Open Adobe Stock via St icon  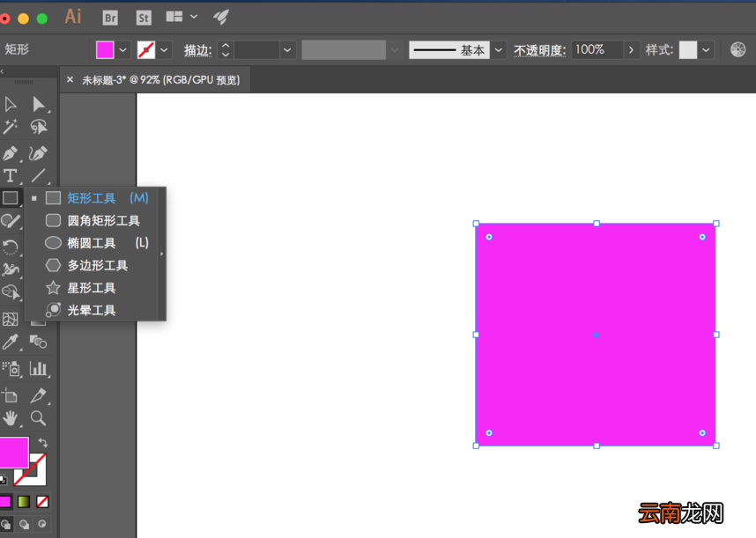point(144,18)
